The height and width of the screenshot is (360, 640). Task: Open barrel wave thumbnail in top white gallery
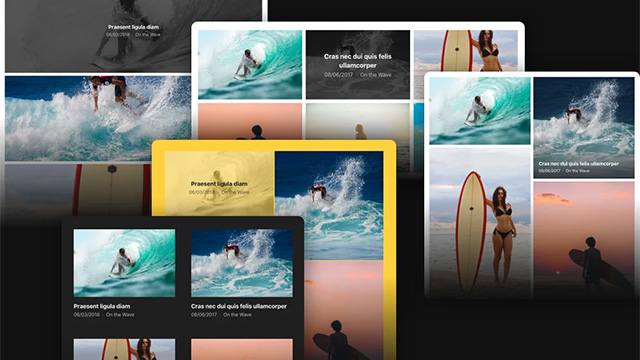point(250,64)
